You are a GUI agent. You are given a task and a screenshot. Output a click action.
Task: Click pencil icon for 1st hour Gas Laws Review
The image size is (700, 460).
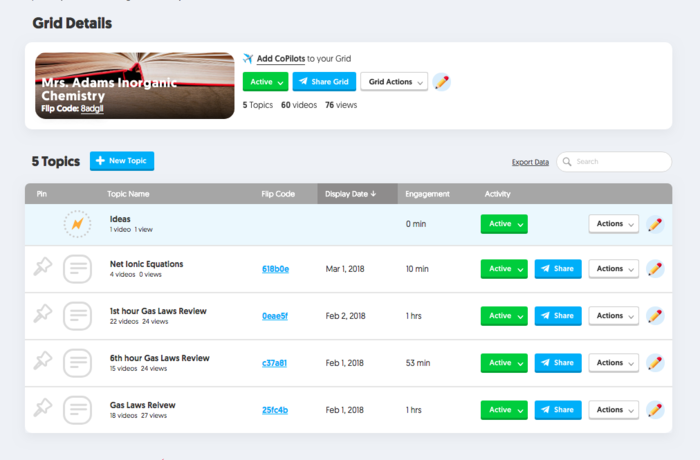(x=655, y=315)
